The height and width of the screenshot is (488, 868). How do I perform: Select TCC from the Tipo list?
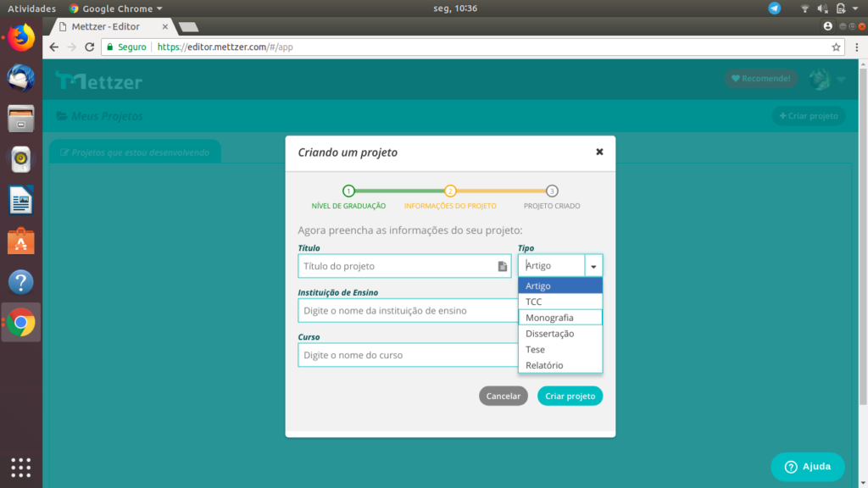560,302
